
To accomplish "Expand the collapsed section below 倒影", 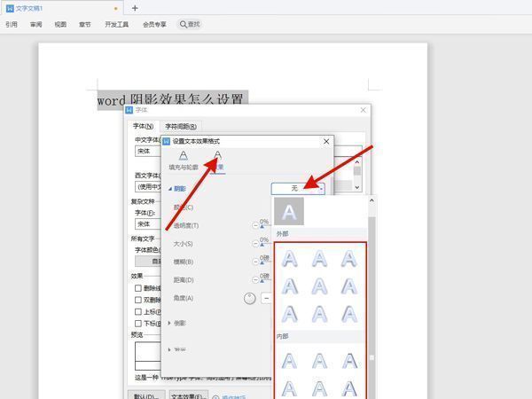I will click(x=169, y=349).
